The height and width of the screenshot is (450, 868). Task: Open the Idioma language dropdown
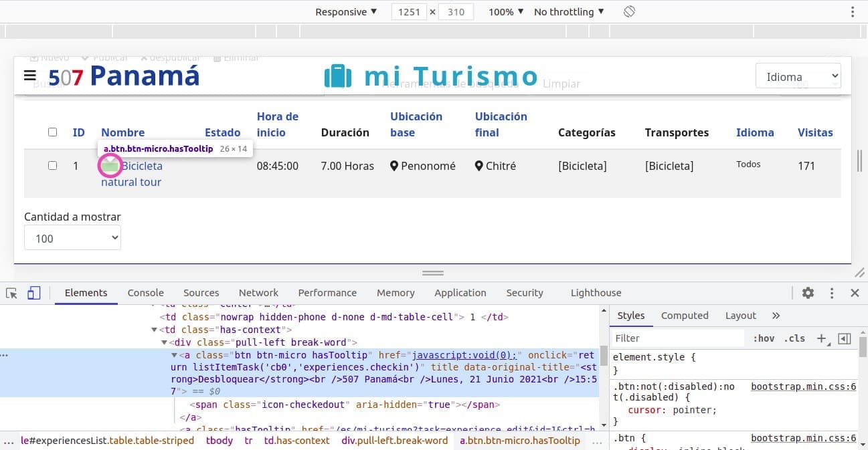tap(798, 76)
